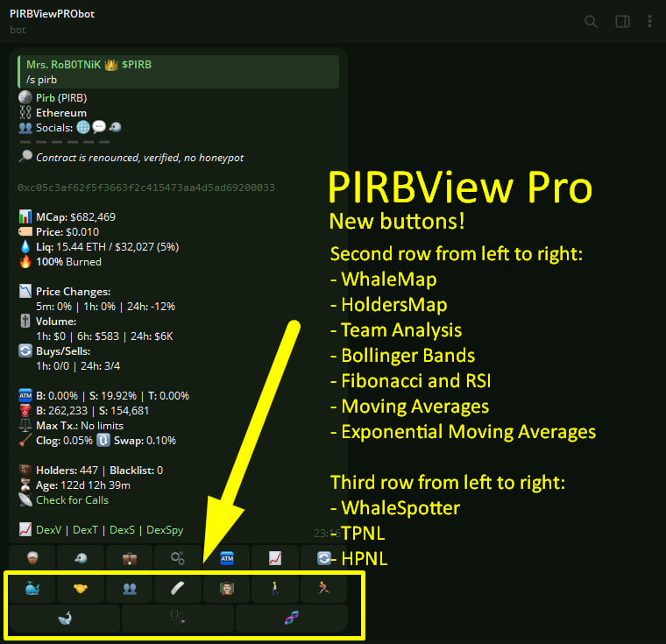Select the Blacklist: 0 text
The image size is (666, 644).
pyautogui.click(x=137, y=471)
